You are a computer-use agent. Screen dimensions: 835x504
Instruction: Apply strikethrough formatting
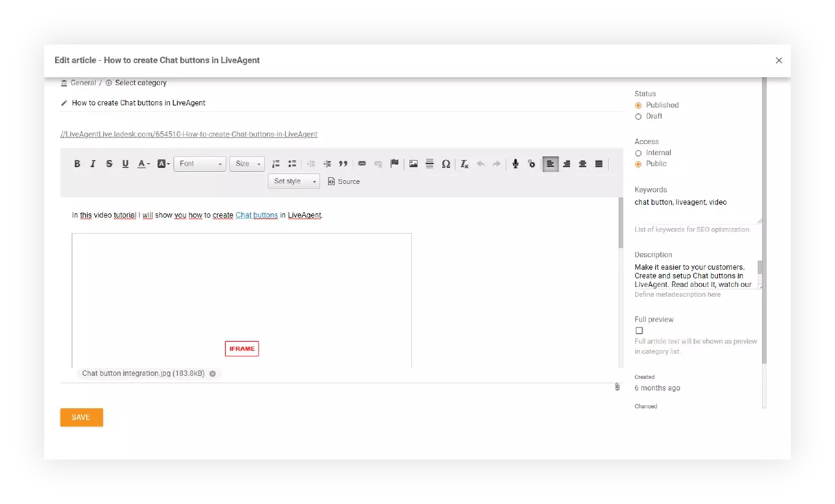pyautogui.click(x=109, y=164)
